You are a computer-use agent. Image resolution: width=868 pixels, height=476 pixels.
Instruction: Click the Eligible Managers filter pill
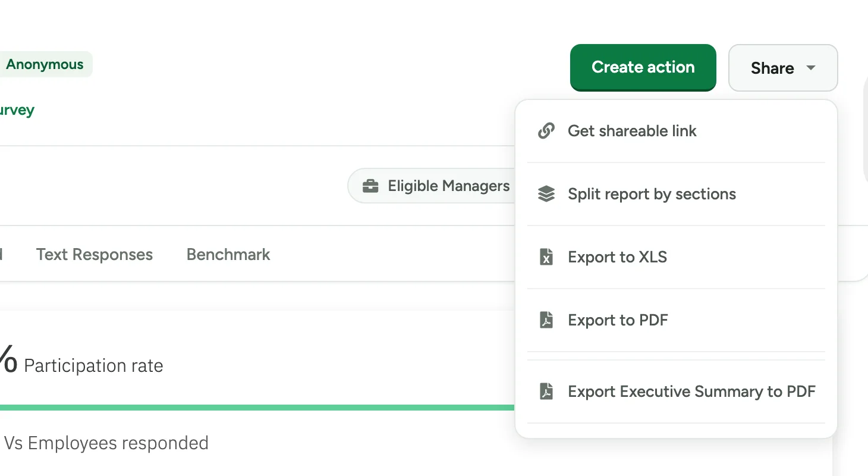[x=432, y=186]
